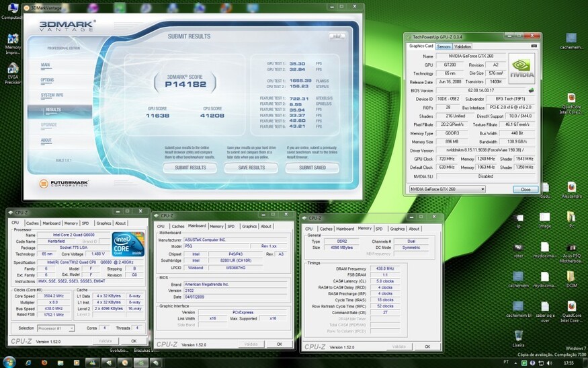Viewport: 588px width, 368px height.
Task: Open the Pc folder on desktop
Action: coord(571,221)
